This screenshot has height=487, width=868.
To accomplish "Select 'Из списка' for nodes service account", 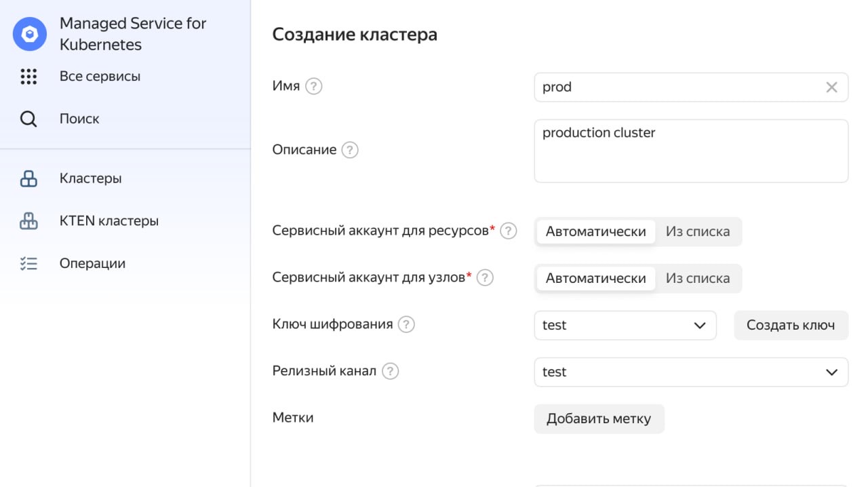I will point(698,278).
